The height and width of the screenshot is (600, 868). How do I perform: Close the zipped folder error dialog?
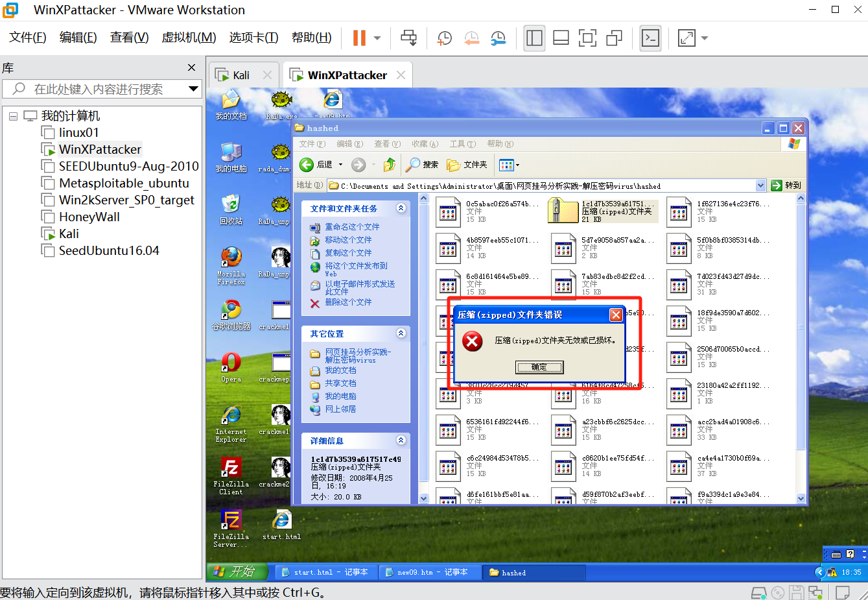tap(616, 315)
